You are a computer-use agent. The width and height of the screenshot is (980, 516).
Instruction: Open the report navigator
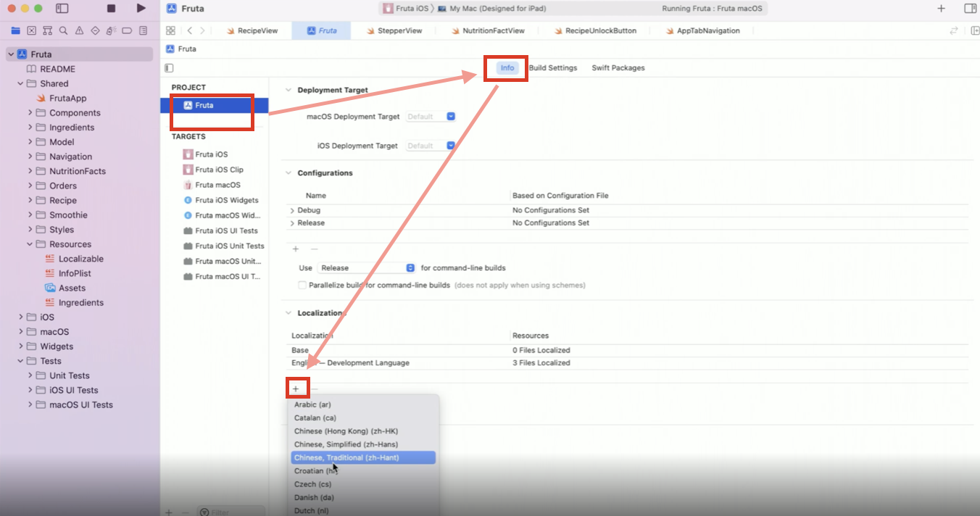143,30
